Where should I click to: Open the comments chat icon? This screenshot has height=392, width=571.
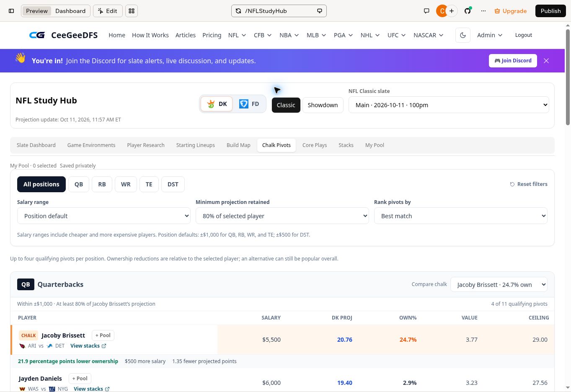click(426, 11)
